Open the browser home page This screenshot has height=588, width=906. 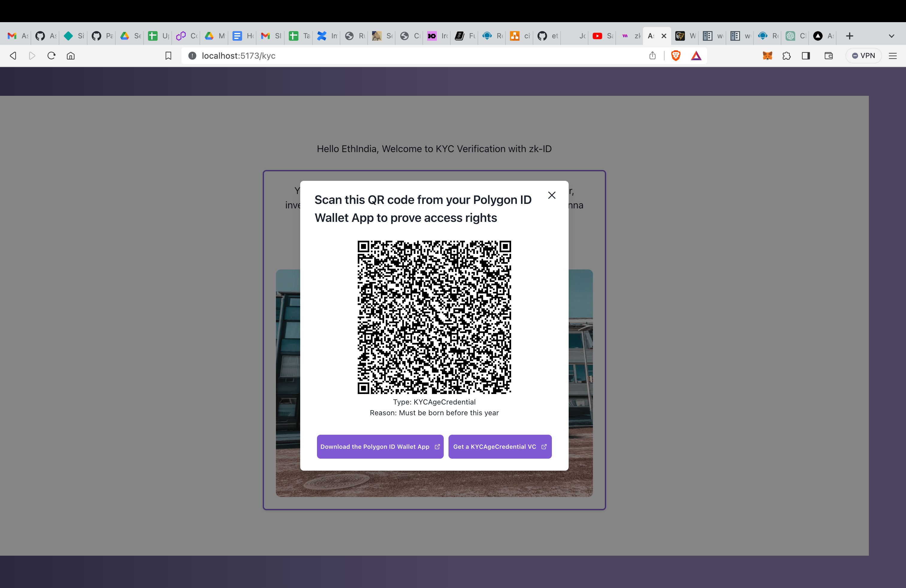click(x=71, y=56)
